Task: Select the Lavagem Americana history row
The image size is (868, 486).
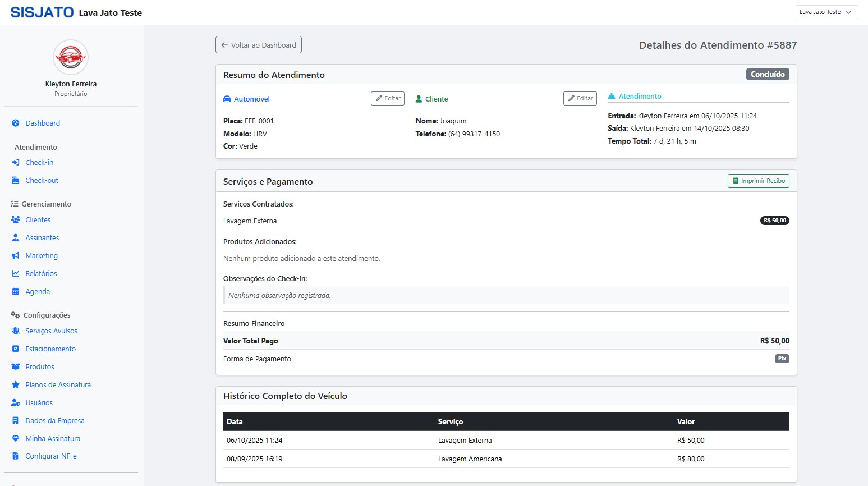Action: [x=470, y=459]
